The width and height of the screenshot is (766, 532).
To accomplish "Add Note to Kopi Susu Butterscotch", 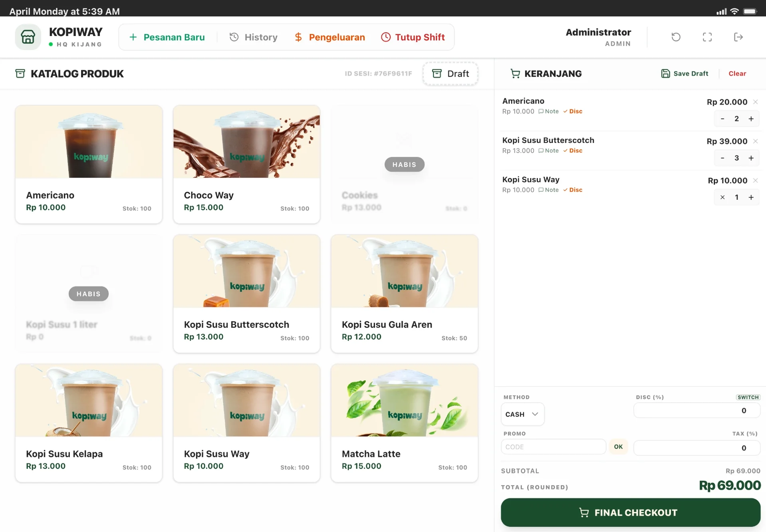I will (x=548, y=151).
